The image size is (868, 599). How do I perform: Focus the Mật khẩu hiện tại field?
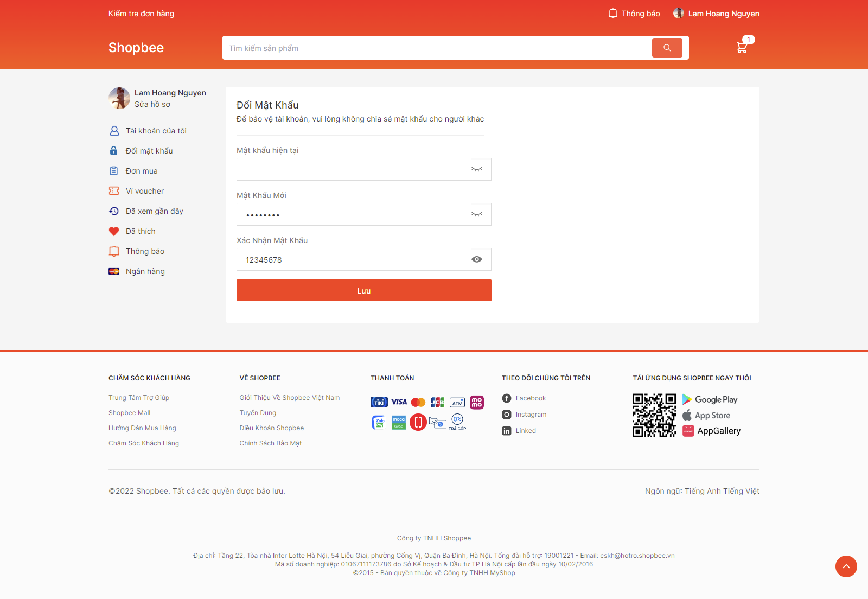(x=364, y=169)
